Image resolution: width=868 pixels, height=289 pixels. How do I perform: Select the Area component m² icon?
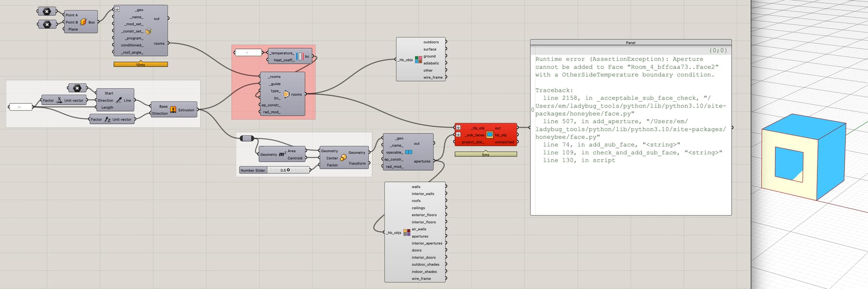click(x=282, y=154)
